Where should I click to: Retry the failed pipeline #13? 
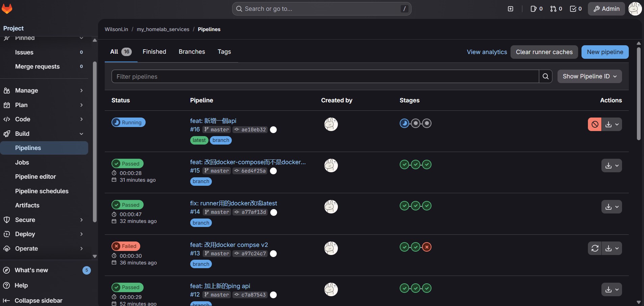point(595,248)
